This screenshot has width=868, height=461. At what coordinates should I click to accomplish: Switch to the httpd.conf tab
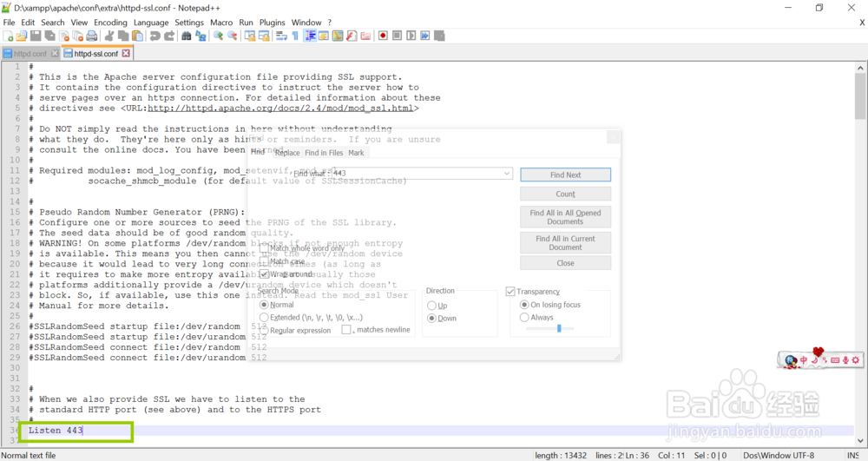point(30,54)
